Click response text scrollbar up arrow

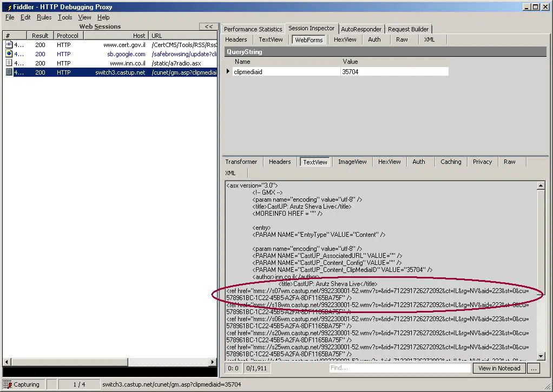[x=541, y=185]
